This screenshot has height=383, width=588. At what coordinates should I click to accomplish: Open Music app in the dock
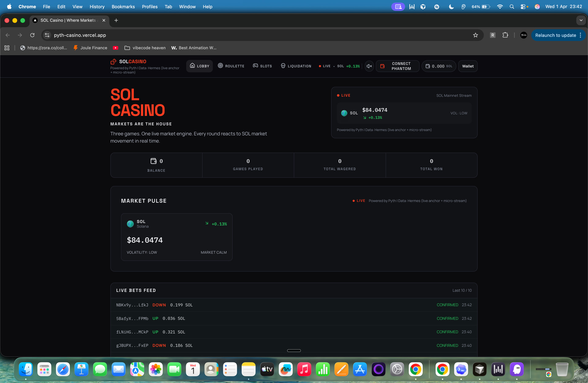click(304, 369)
